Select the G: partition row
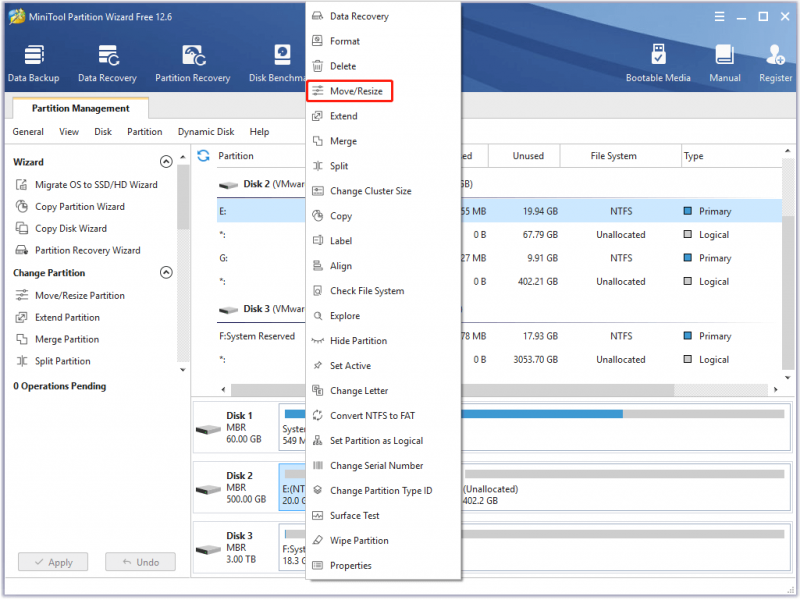This screenshot has height=600, width=800. (x=499, y=258)
